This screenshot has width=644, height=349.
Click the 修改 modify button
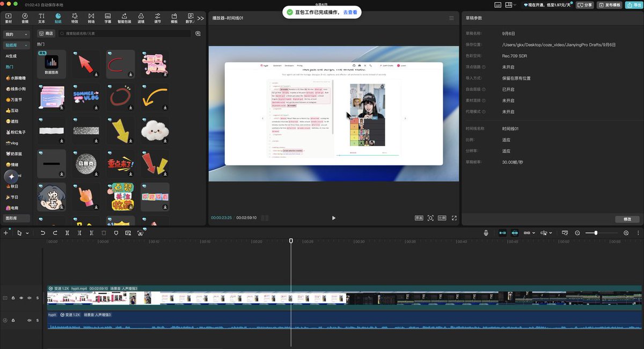[627, 219]
